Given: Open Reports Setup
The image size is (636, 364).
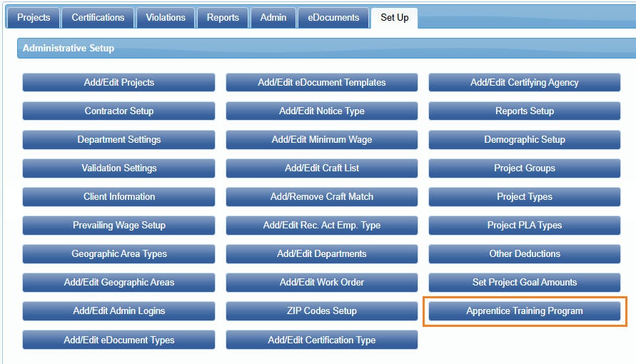Looking at the screenshot, I should [525, 111].
